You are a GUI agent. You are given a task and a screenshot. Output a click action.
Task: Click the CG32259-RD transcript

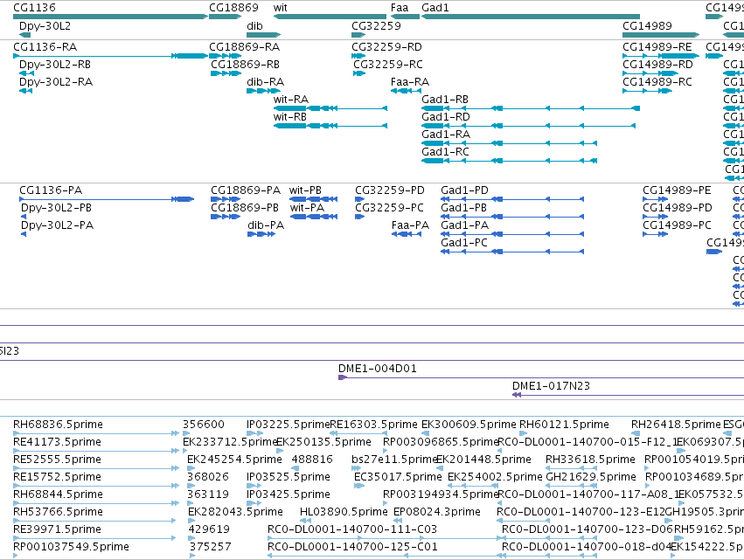pos(358,56)
